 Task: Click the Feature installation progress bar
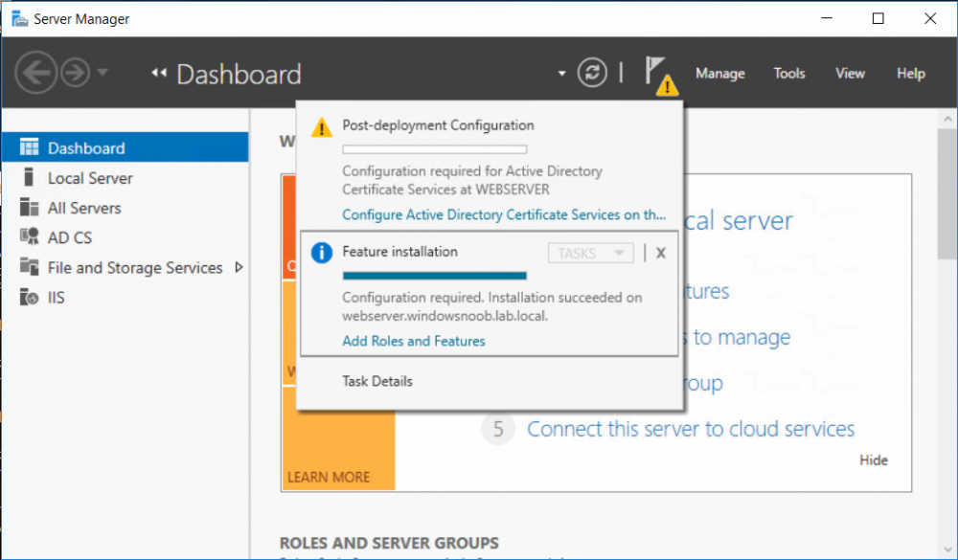(x=434, y=276)
